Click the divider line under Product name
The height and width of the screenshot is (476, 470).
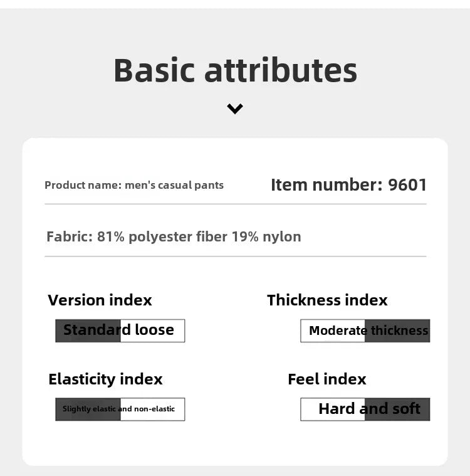tap(236, 204)
